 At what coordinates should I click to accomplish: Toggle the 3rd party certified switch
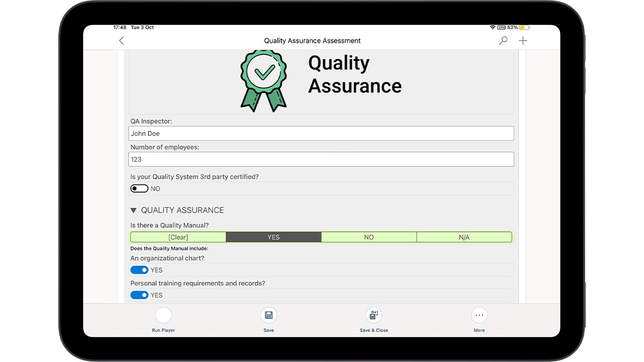[x=139, y=189]
